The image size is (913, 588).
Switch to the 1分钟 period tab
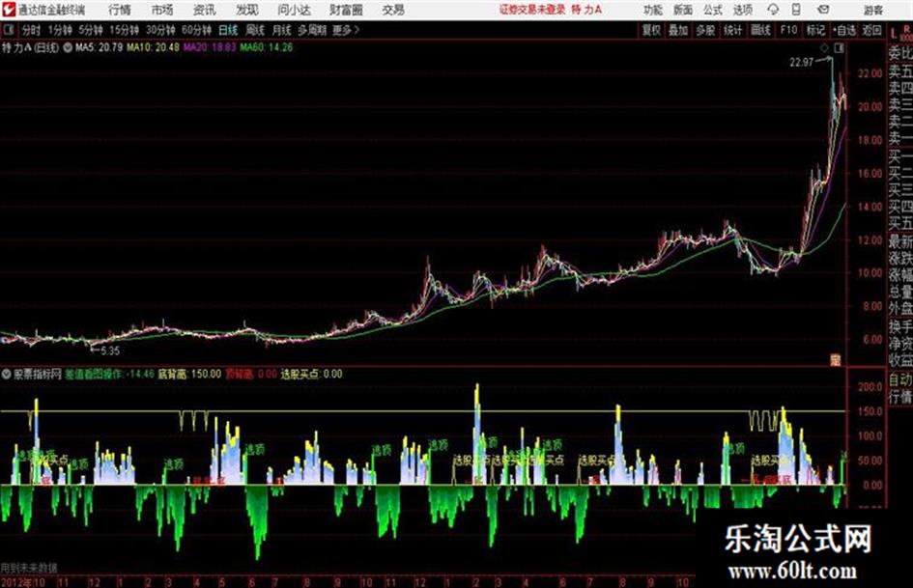pyautogui.click(x=60, y=30)
